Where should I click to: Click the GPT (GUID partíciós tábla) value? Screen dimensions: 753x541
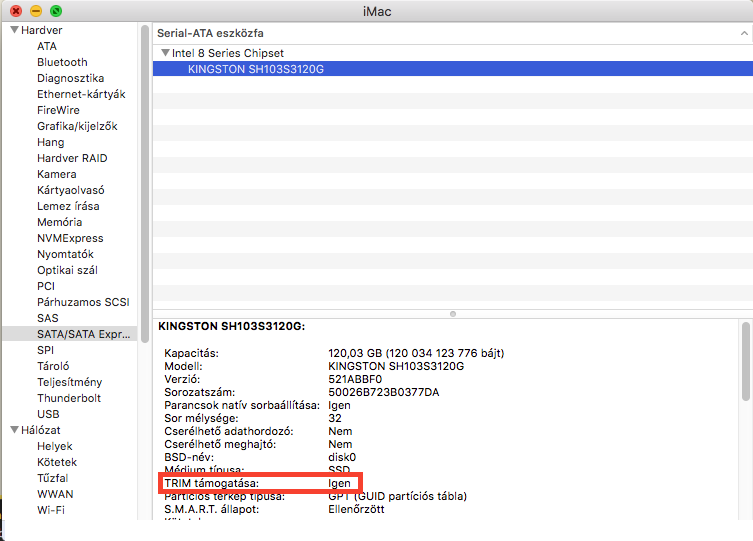397,496
